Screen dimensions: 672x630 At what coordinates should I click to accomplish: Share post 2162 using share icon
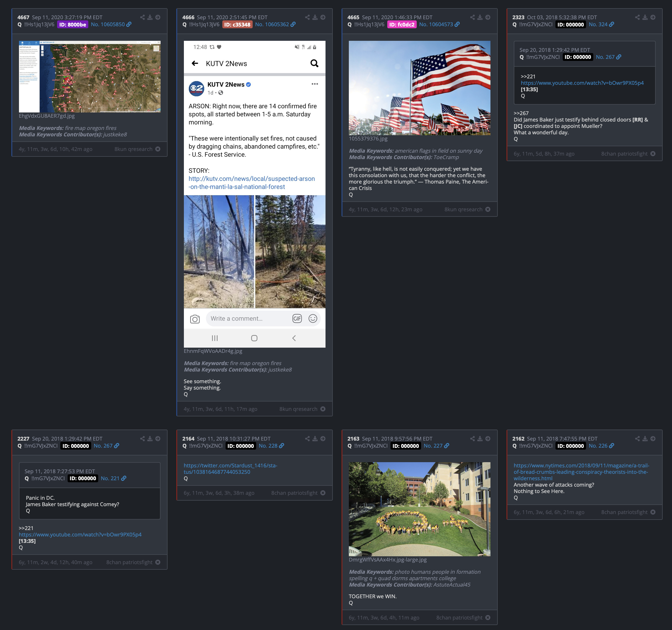(x=637, y=439)
